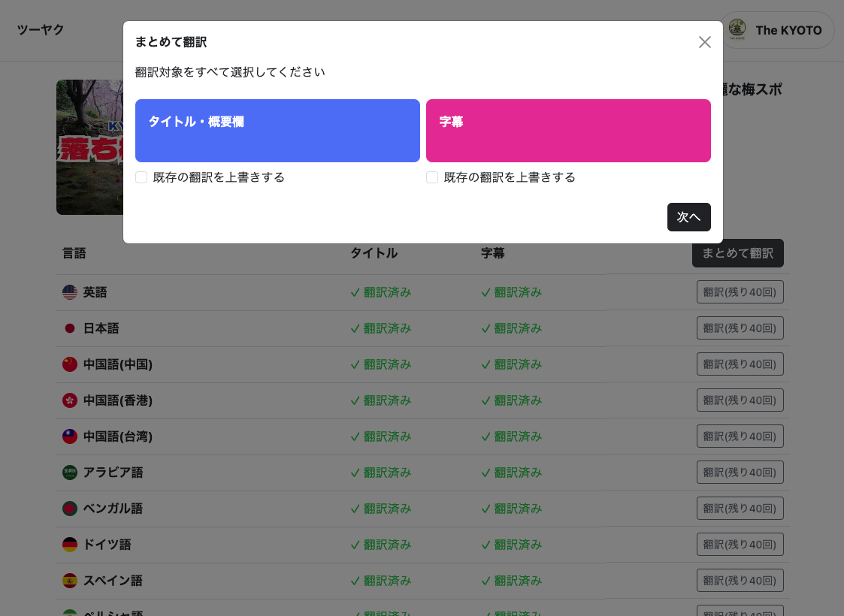The width and height of the screenshot is (844, 616).
Task: Check overwrite existing translation under タイトル・概要欄
Action: [x=141, y=177]
